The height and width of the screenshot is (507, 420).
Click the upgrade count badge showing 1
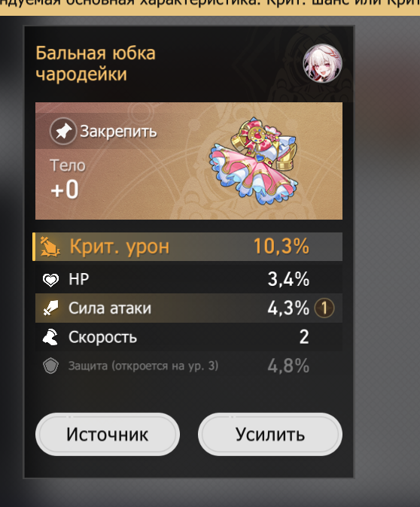[x=324, y=308]
